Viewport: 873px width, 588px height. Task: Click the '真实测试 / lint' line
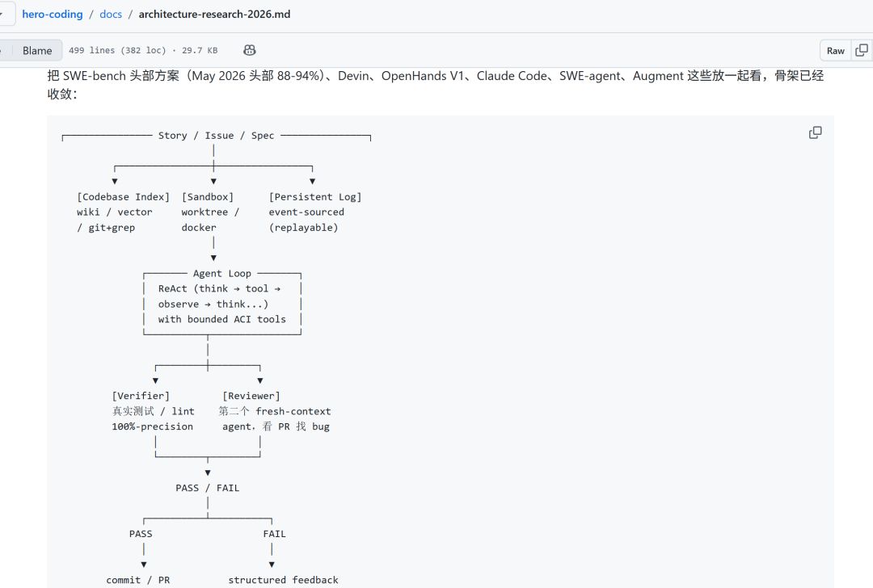[153, 411]
